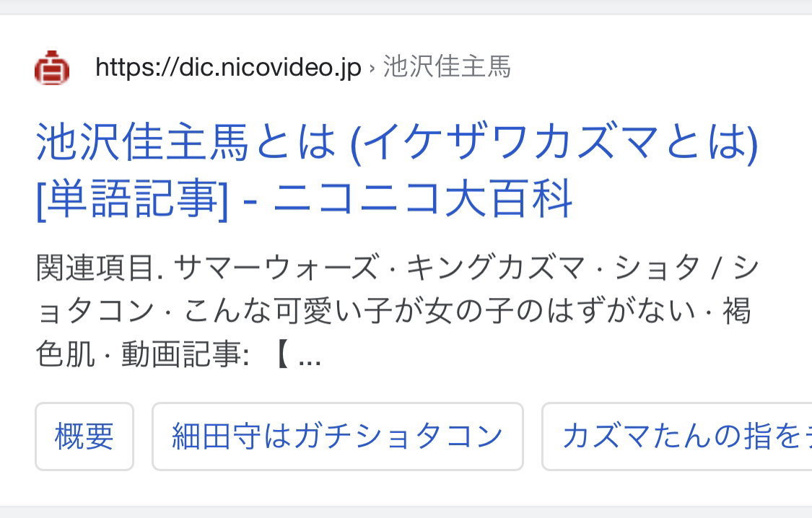
Task: Click 褐色肌 in the snippet
Action: click(x=65, y=355)
